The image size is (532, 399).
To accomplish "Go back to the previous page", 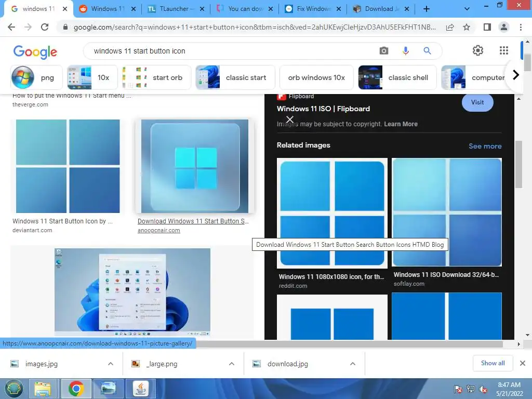I will [x=11, y=27].
